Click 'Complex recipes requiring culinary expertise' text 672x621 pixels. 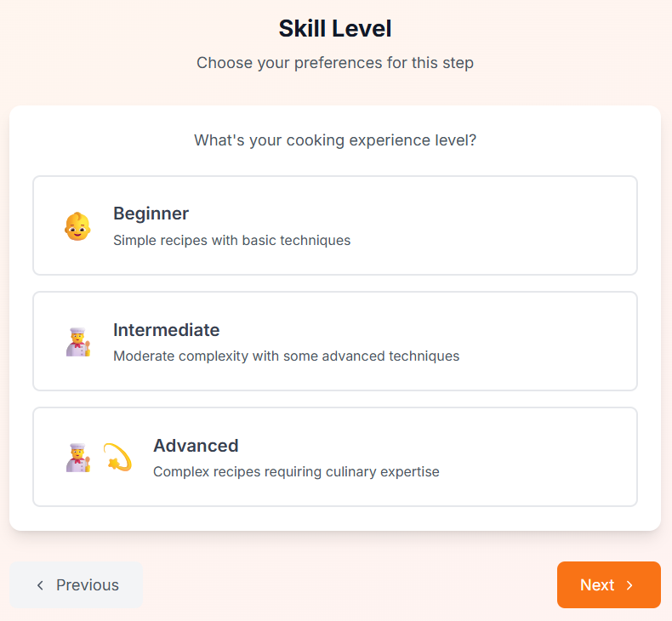point(296,472)
